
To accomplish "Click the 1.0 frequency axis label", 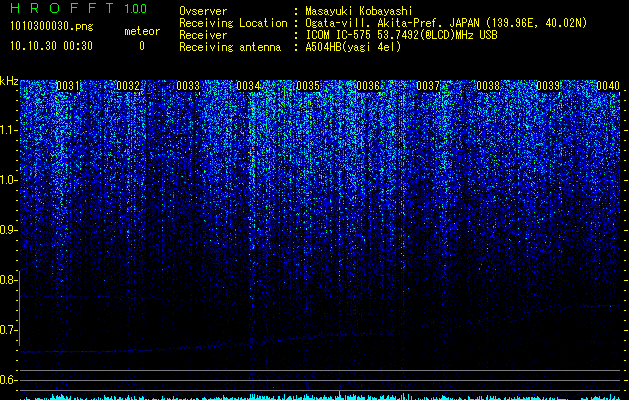I will coord(8,180).
